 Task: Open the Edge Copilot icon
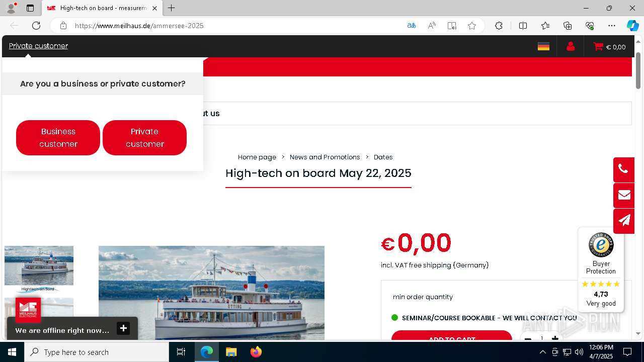tap(632, 26)
